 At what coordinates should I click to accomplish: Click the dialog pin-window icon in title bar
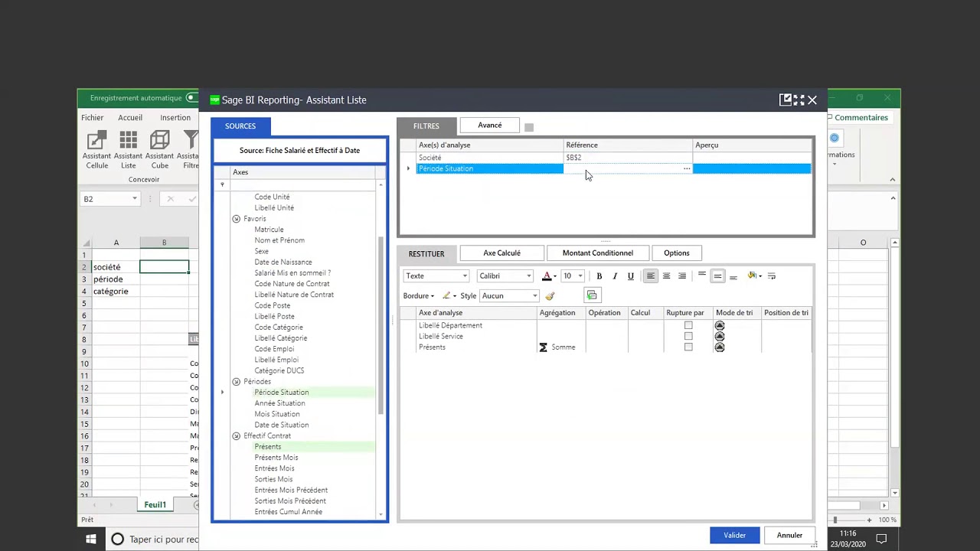coord(786,99)
